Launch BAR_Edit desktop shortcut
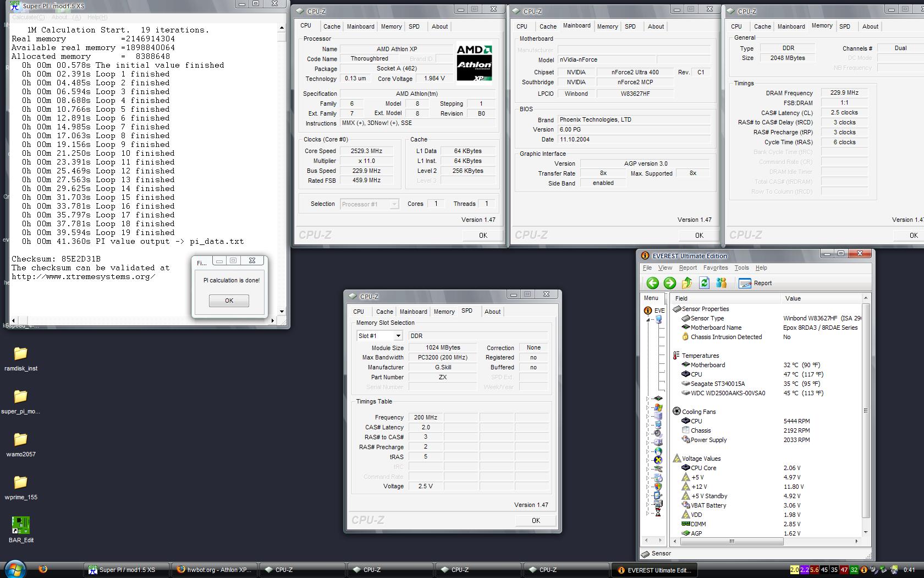 tap(21, 530)
